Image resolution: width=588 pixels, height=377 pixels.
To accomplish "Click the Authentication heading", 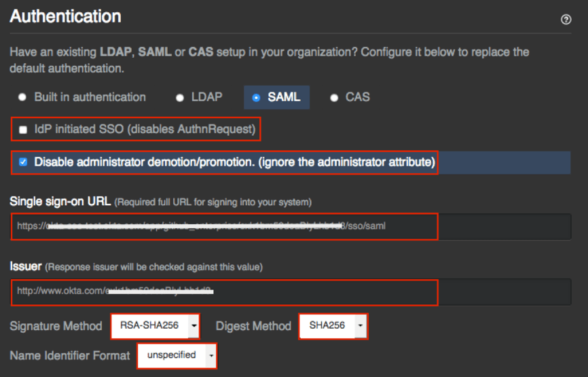I will pyautogui.click(x=65, y=16).
